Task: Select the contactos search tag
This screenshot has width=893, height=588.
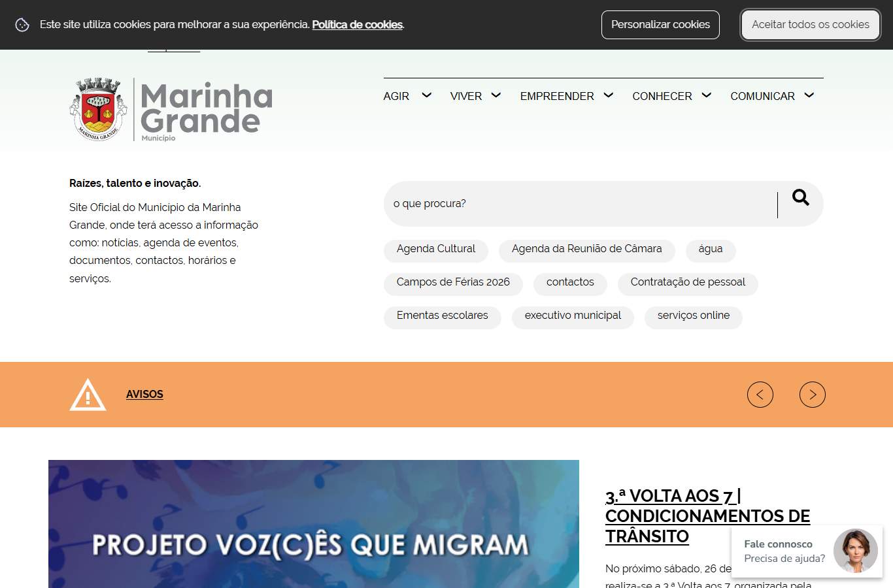Action: pos(570,283)
